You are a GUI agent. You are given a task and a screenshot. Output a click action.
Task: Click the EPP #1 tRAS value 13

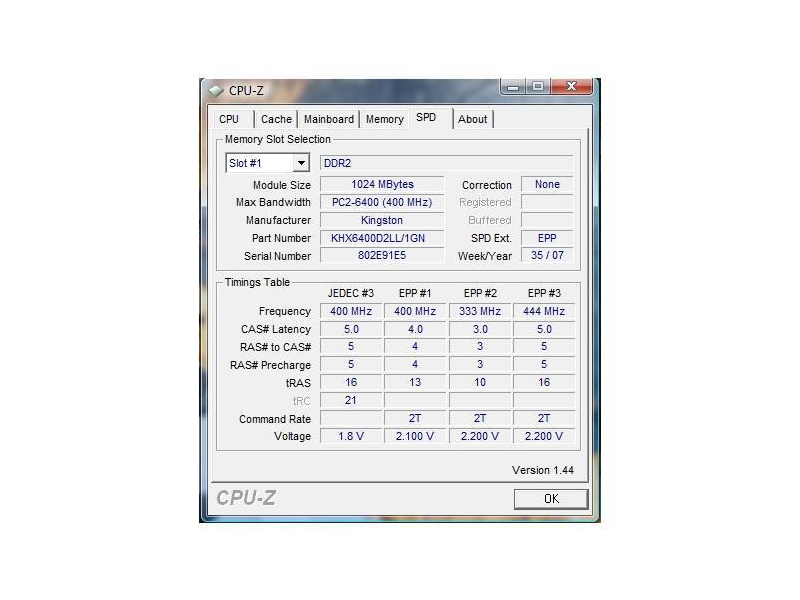[415, 383]
